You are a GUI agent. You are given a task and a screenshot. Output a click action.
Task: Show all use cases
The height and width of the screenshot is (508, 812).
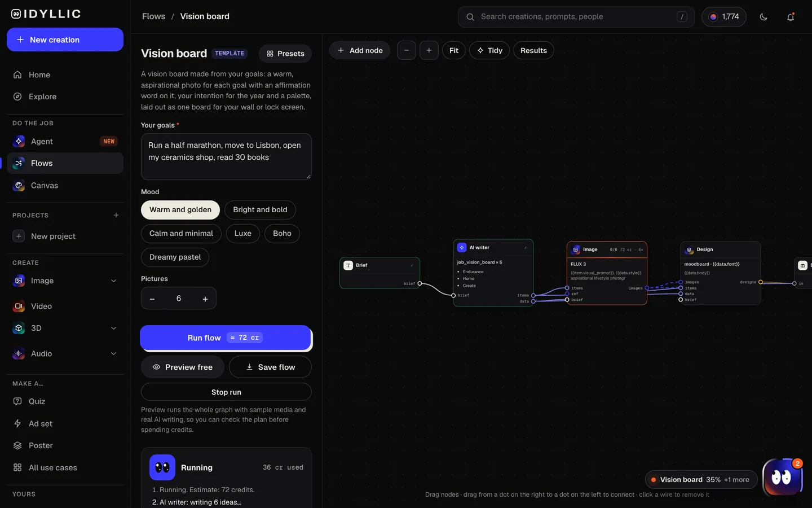click(65, 467)
